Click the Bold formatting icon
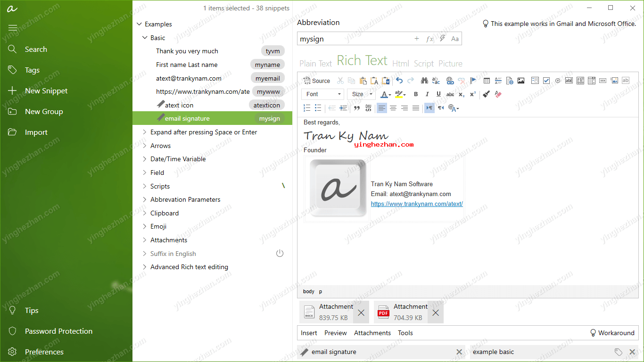Viewport: 644px width, 362px height. 416,94
